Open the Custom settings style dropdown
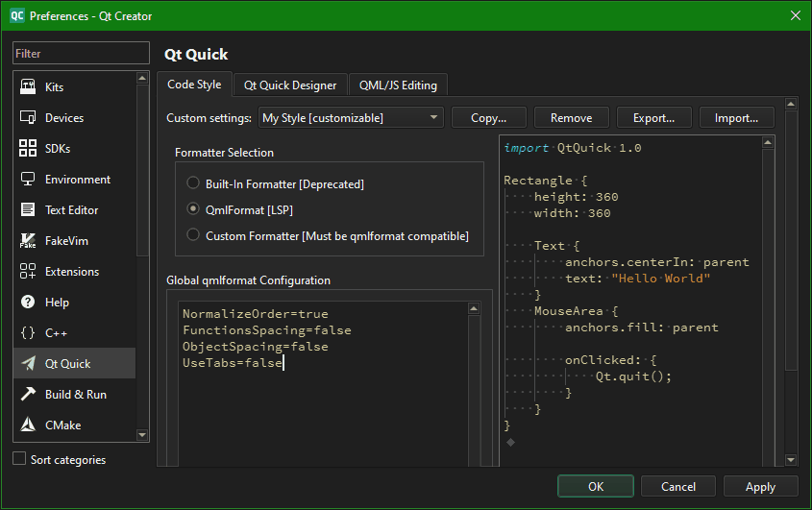The height and width of the screenshot is (510, 812). (351, 118)
